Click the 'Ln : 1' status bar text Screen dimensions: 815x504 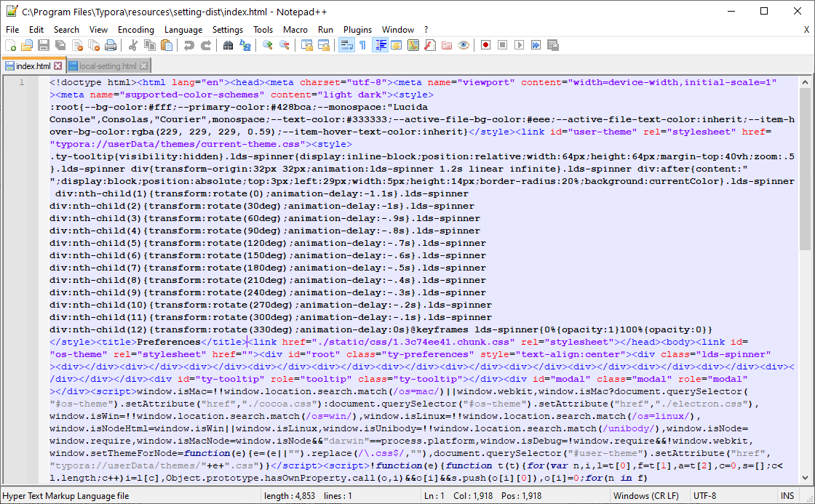click(434, 496)
